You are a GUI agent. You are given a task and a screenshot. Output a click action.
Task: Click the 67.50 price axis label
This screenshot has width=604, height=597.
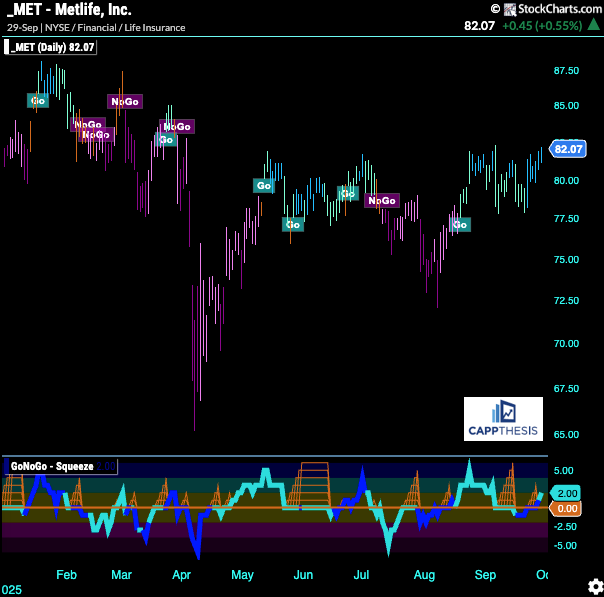pyautogui.click(x=566, y=389)
